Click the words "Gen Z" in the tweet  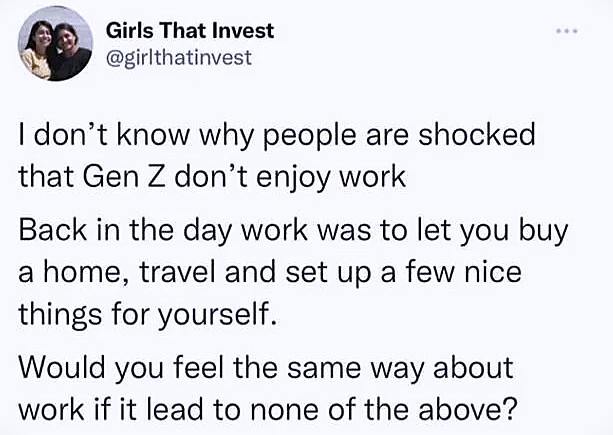pos(127,178)
